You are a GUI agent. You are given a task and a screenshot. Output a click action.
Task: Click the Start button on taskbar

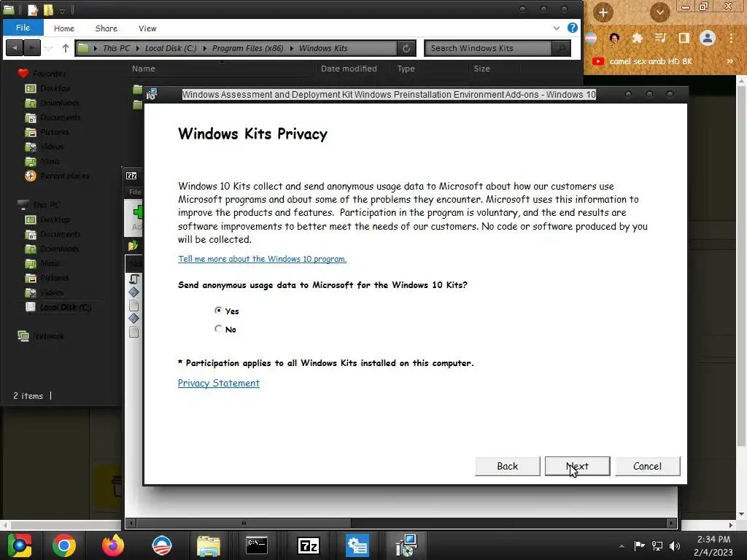(19, 545)
